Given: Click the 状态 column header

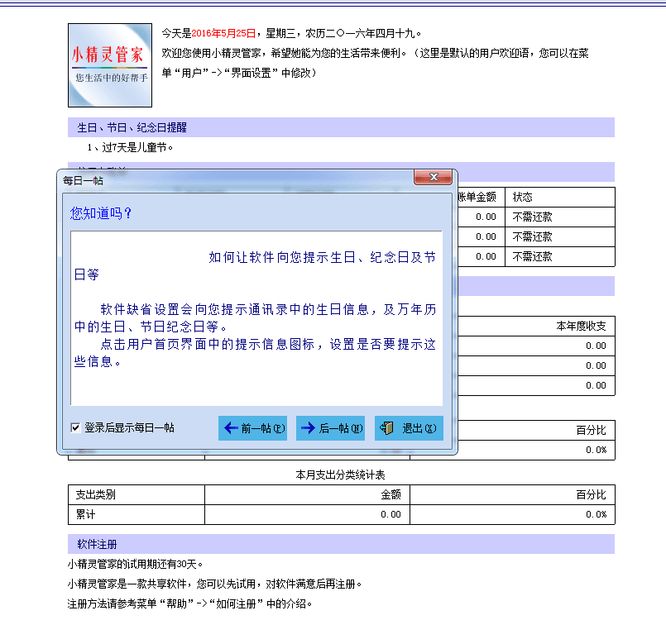Looking at the screenshot, I should (560, 197).
